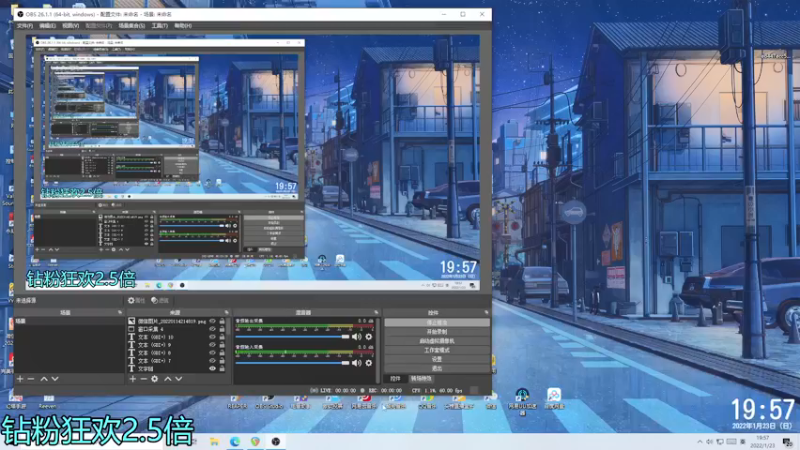This screenshot has height=450, width=800.
Task: Adjust the mic/aux audio volume slider
Action: click(292, 363)
